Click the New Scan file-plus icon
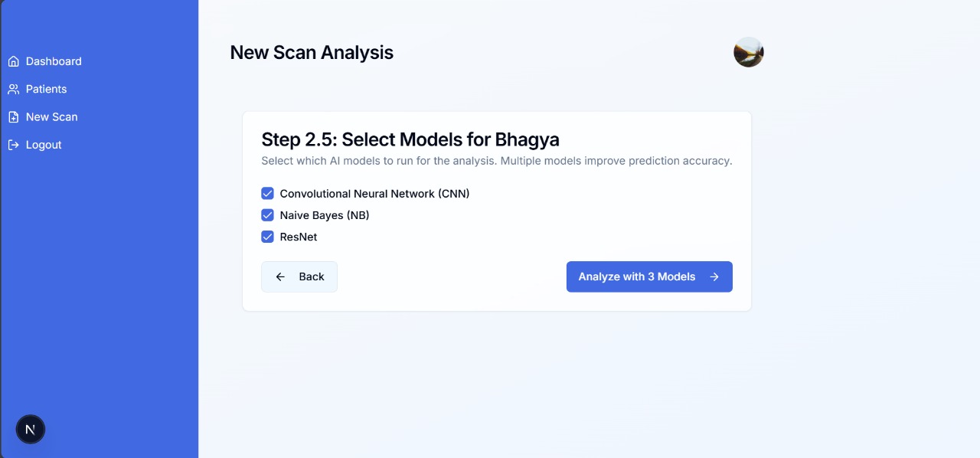Image resolution: width=980 pixels, height=458 pixels. pos(13,117)
